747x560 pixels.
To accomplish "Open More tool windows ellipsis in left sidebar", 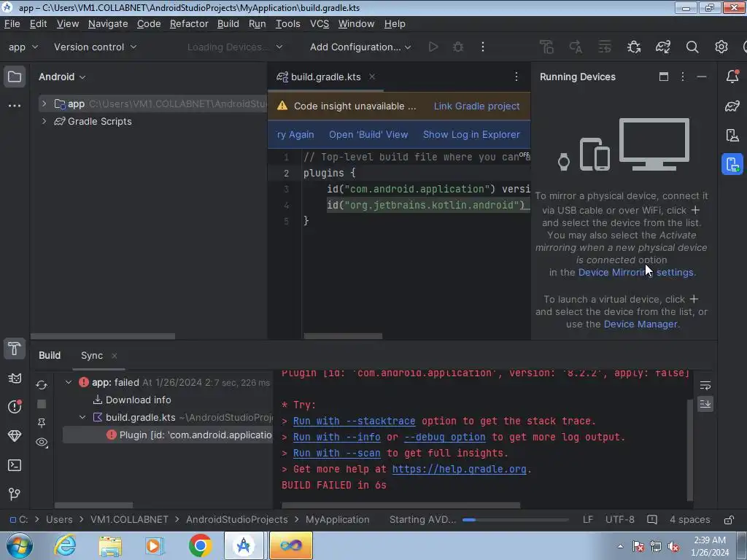I will (x=15, y=106).
